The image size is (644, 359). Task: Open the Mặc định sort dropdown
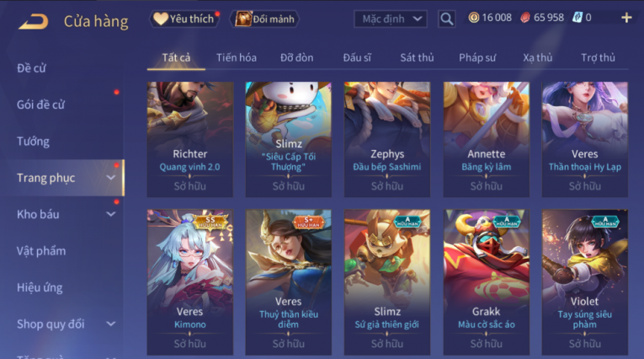pos(391,19)
